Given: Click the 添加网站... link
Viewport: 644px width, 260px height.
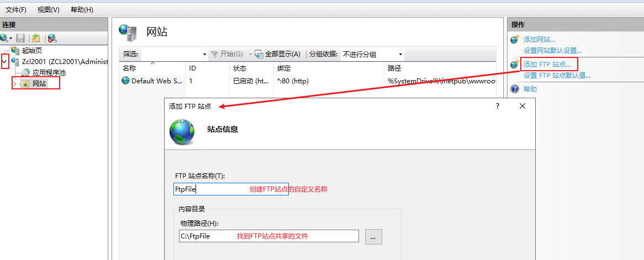Looking at the screenshot, I should click(539, 40).
